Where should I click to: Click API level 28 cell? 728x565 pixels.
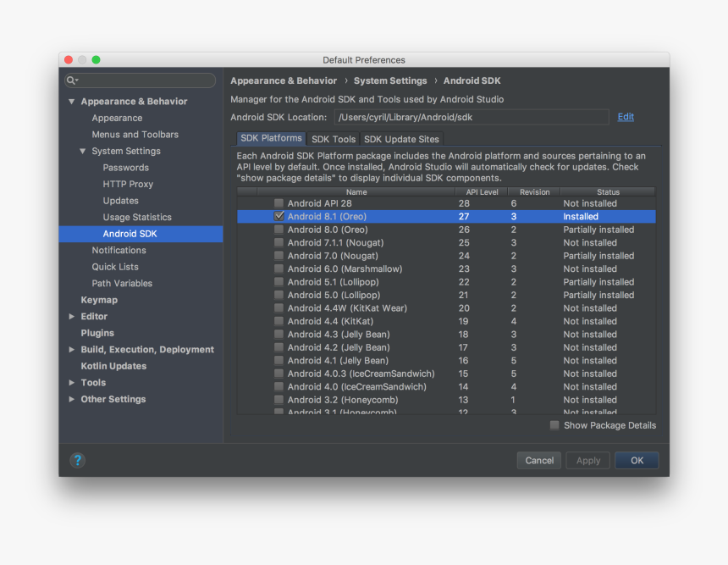(x=464, y=203)
